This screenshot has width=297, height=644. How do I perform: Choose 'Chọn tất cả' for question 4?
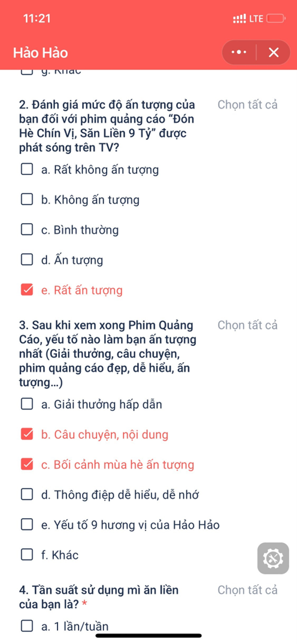point(247,590)
